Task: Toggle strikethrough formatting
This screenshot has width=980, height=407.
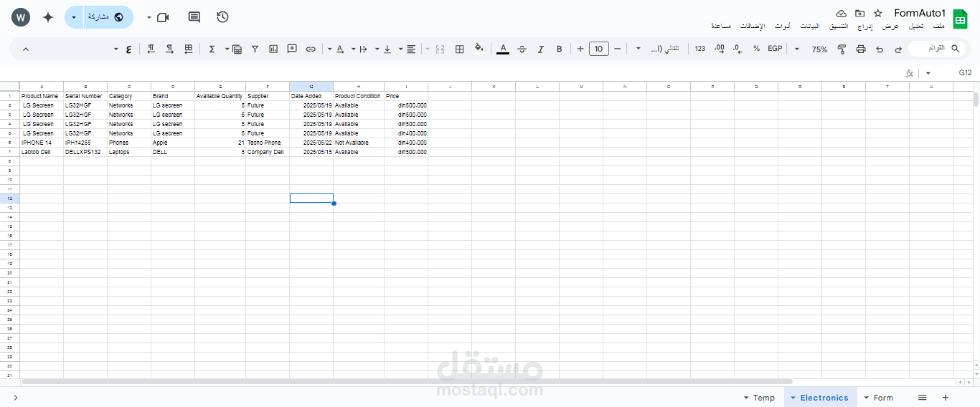Action: point(522,49)
